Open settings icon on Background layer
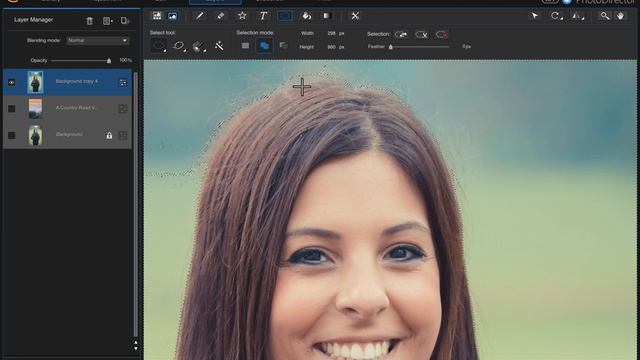640x360 pixels. [x=123, y=135]
